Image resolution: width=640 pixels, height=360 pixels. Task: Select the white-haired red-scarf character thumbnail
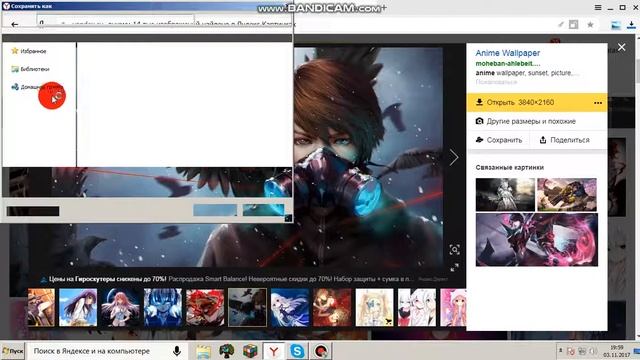[417, 307]
